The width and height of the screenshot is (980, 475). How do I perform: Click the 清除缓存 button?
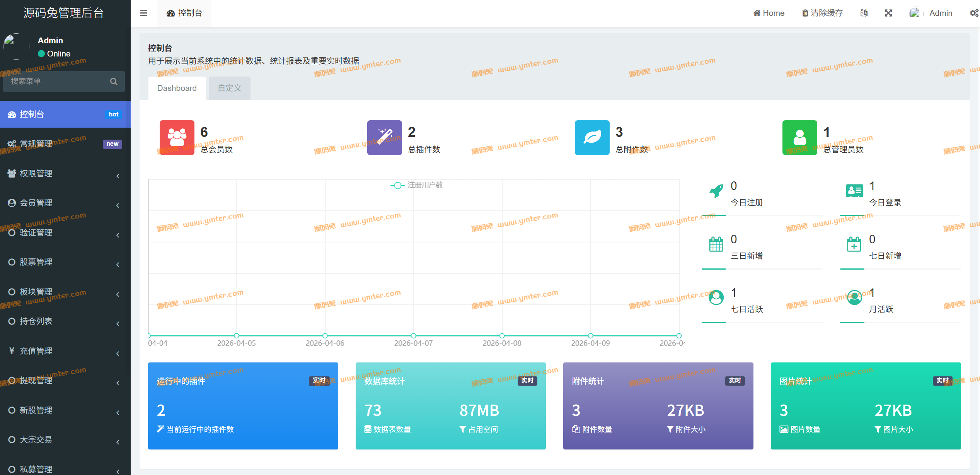(822, 13)
